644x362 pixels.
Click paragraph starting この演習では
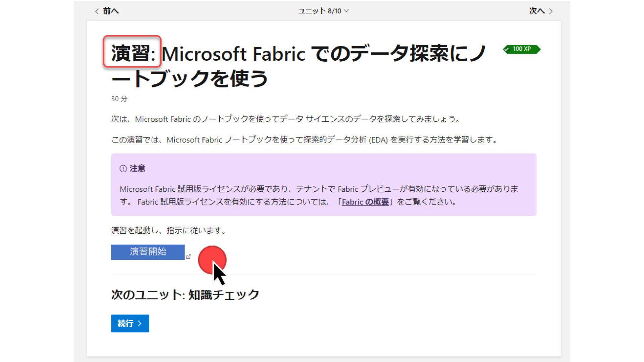(305, 140)
